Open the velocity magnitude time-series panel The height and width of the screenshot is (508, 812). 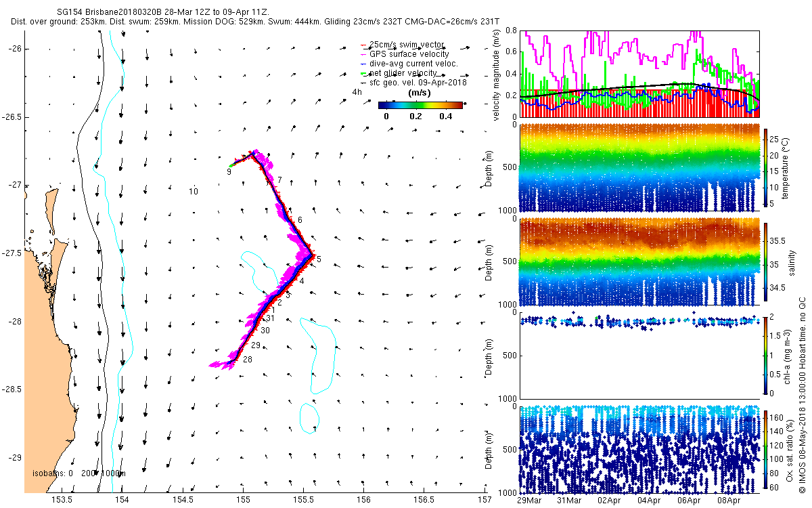coord(639,74)
